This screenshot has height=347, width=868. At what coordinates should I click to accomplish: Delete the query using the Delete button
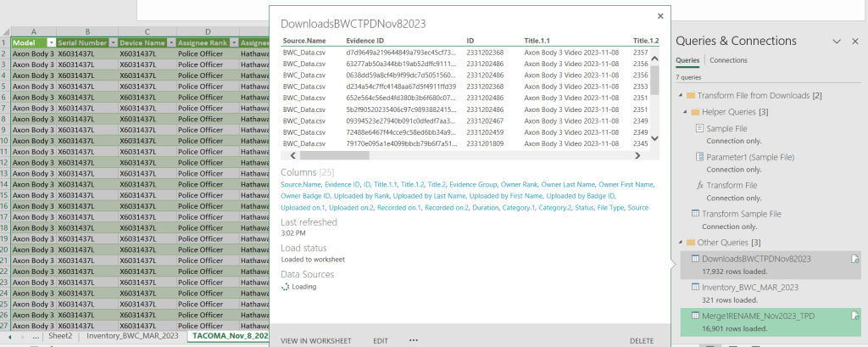[642, 340]
